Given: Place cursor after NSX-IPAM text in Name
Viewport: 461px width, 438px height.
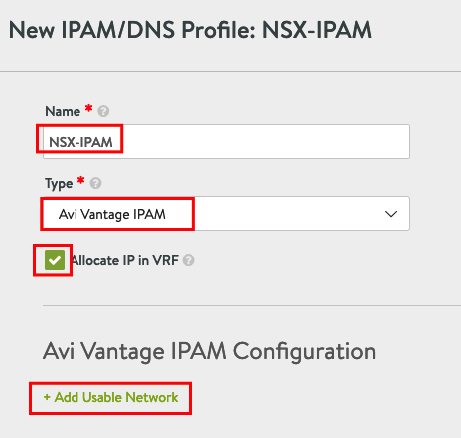Looking at the screenshot, I should [x=114, y=142].
